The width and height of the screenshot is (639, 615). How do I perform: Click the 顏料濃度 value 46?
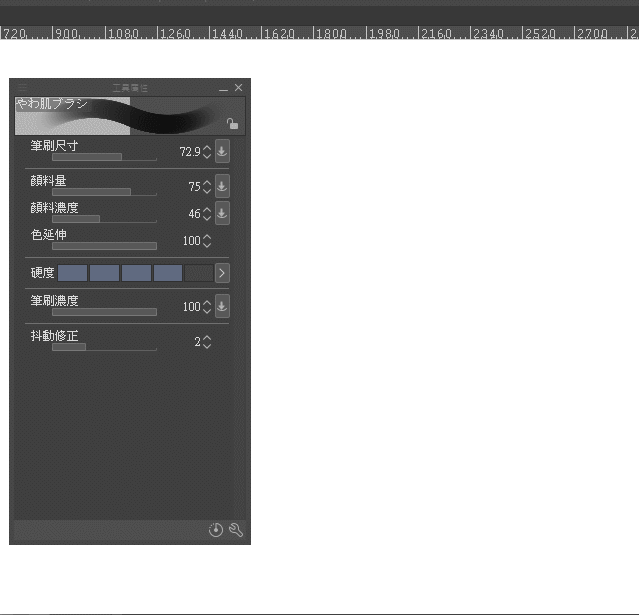click(194, 214)
